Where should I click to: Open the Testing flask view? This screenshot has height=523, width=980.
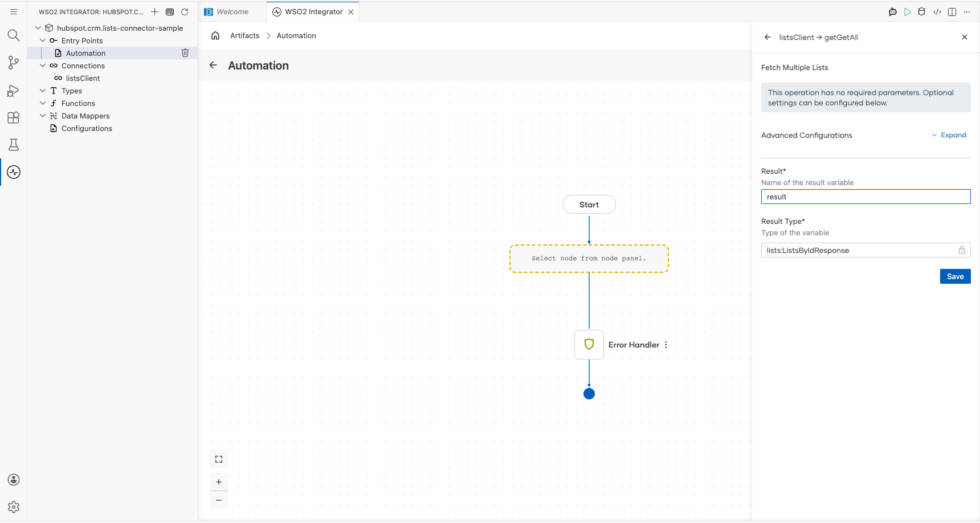tap(14, 145)
